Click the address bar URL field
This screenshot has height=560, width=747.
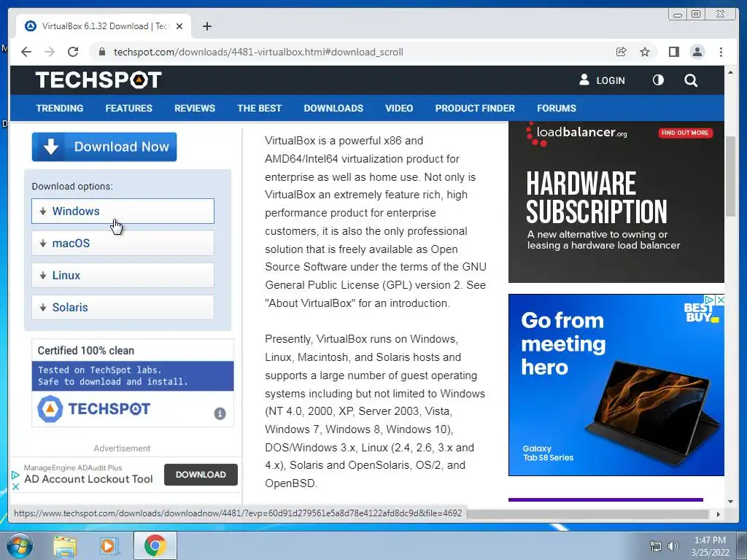pos(258,52)
